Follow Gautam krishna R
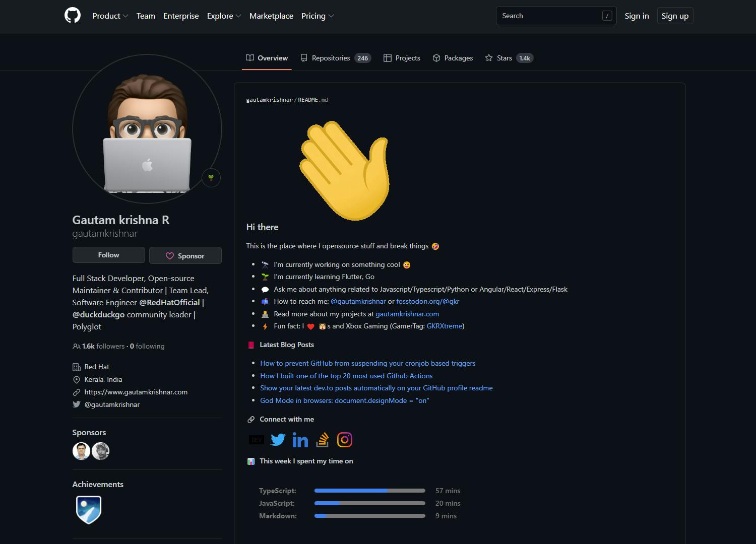Viewport: 756px width, 544px height. tap(109, 255)
